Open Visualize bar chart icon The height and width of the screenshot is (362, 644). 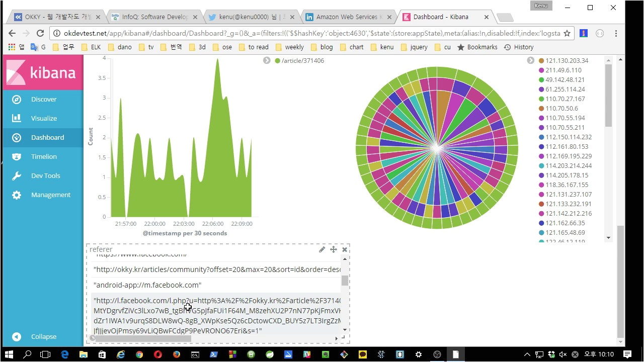17,119
